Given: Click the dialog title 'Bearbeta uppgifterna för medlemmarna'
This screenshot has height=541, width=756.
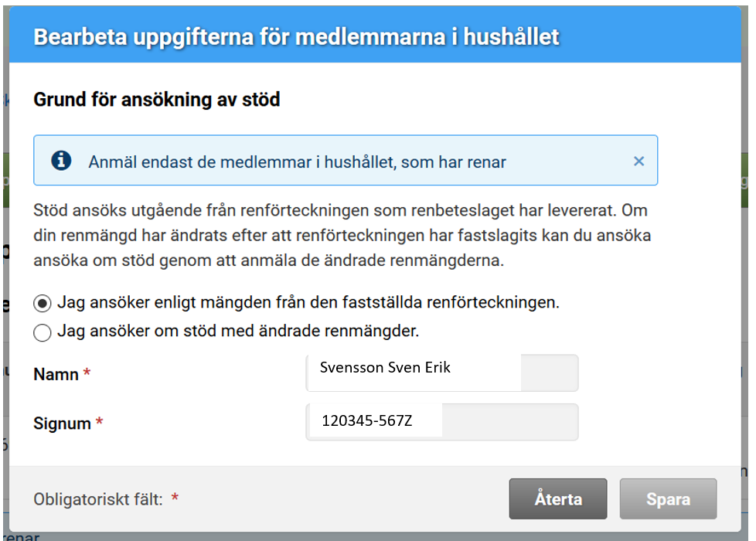Looking at the screenshot, I should 297,37.
